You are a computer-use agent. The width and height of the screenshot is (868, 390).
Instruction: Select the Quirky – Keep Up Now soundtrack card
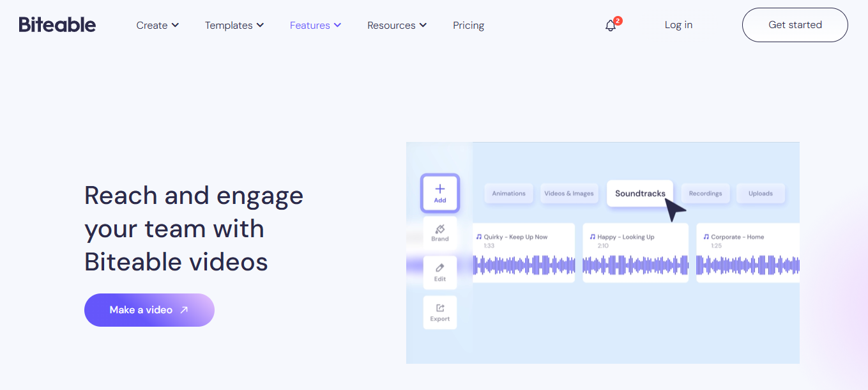point(524,253)
